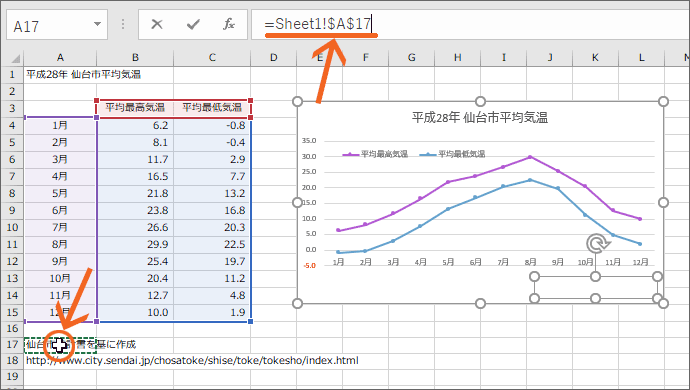This screenshot has height=390, width=690.
Task: Select column K header
Action: (x=595, y=57)
